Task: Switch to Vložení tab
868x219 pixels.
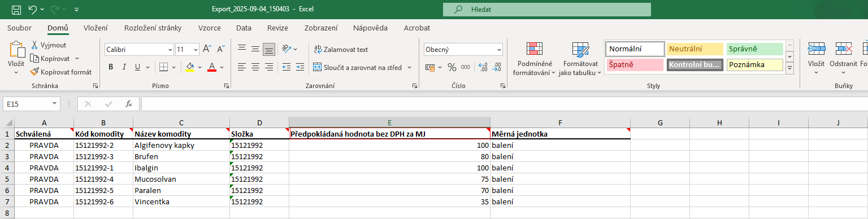Action: point(96,28)
